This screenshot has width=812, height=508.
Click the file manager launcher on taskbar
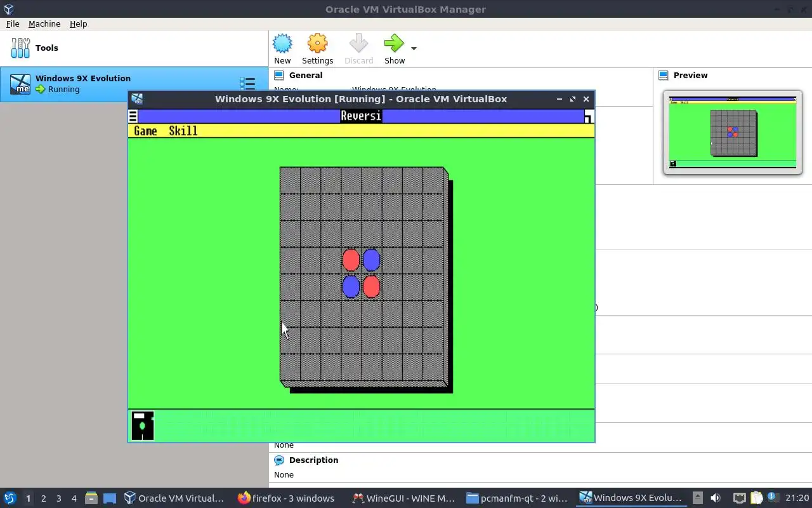tap(91, 498)
